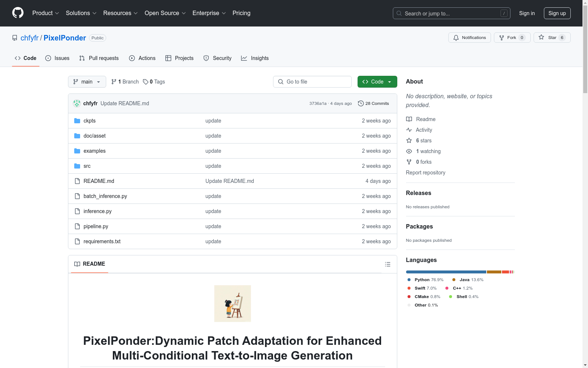Open the Insights tab
Image resolution: width=588 pixels, height=368 pixels.
click(x=255, y=58)
